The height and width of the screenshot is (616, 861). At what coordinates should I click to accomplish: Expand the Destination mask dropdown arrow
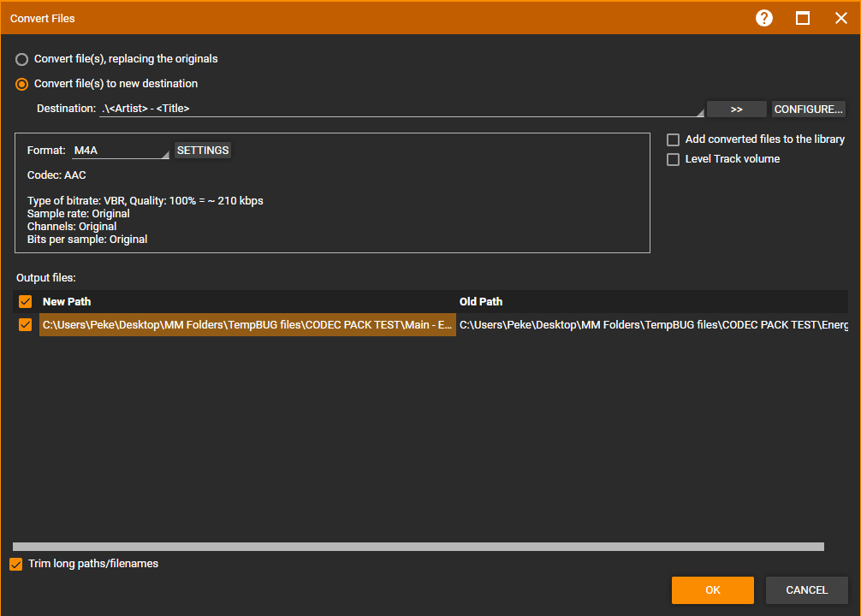[x=698, y=111]
